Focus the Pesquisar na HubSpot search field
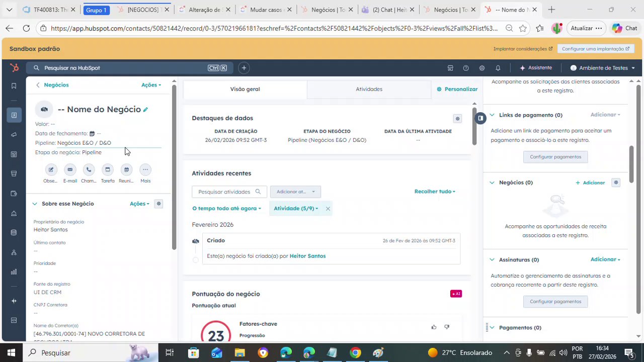This screenshot has height=362, width=644. coord(129,68)
